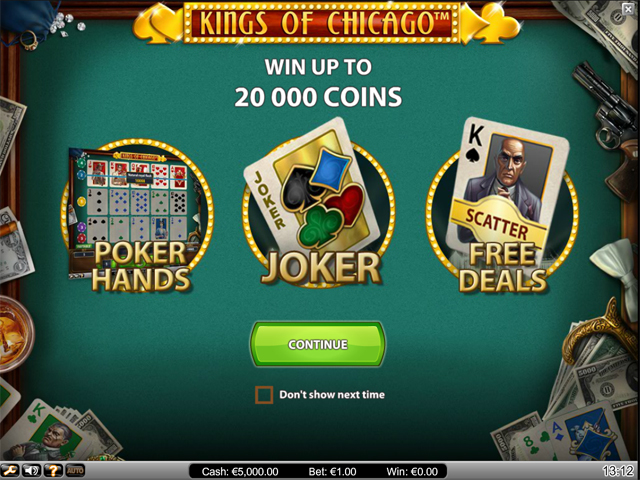Click the AUTO play button
The height and width of the screenshot is (480, 640).
[75, 471]
